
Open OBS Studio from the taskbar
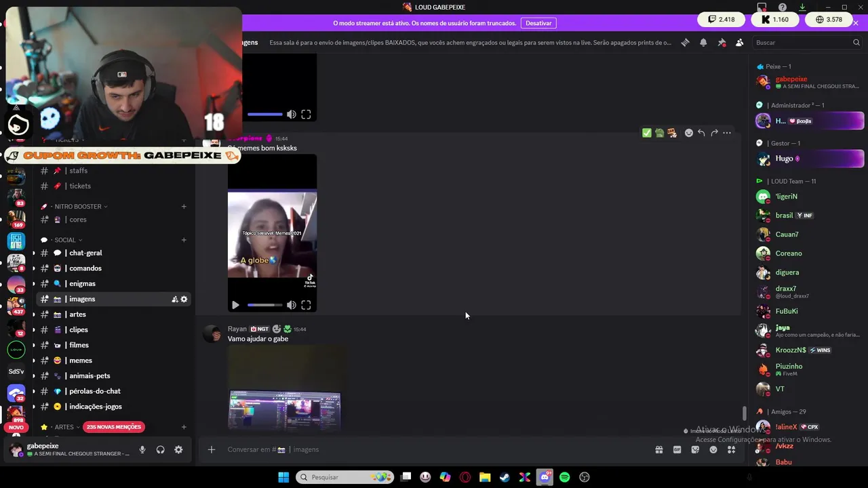585,477
